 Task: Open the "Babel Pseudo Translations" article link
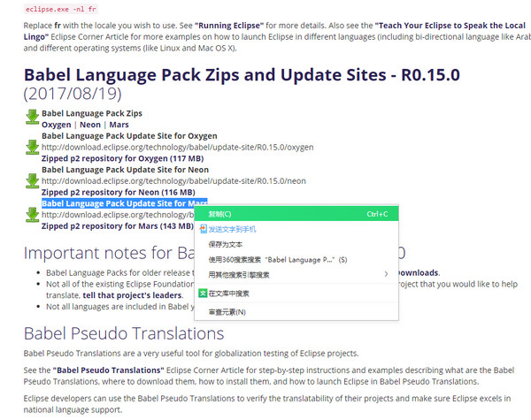point(108,370)
